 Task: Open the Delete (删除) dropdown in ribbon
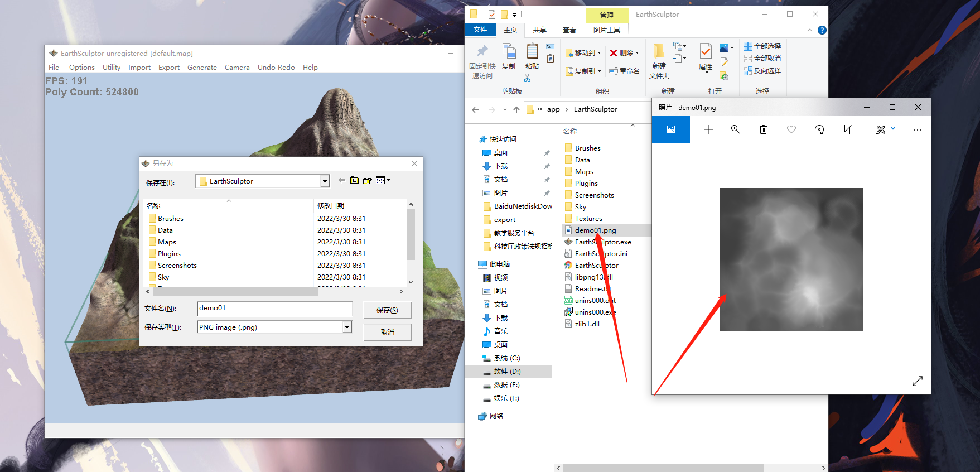[624, 52]
